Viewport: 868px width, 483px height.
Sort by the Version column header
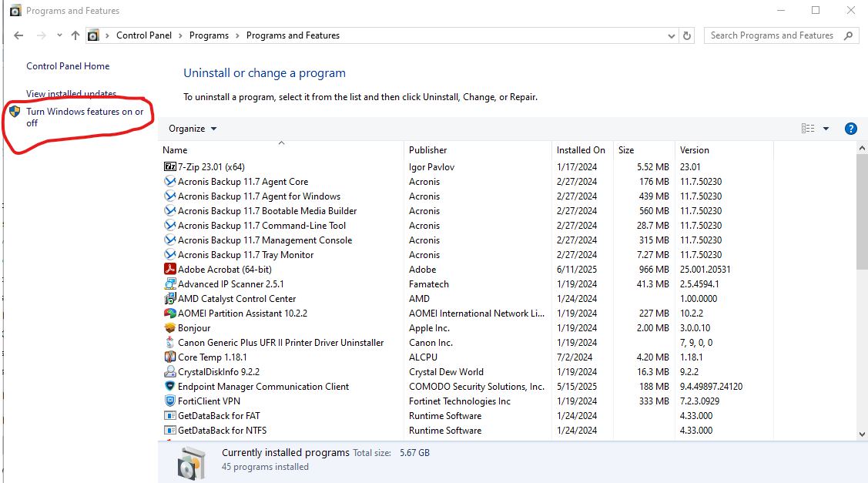click(724, 150)
